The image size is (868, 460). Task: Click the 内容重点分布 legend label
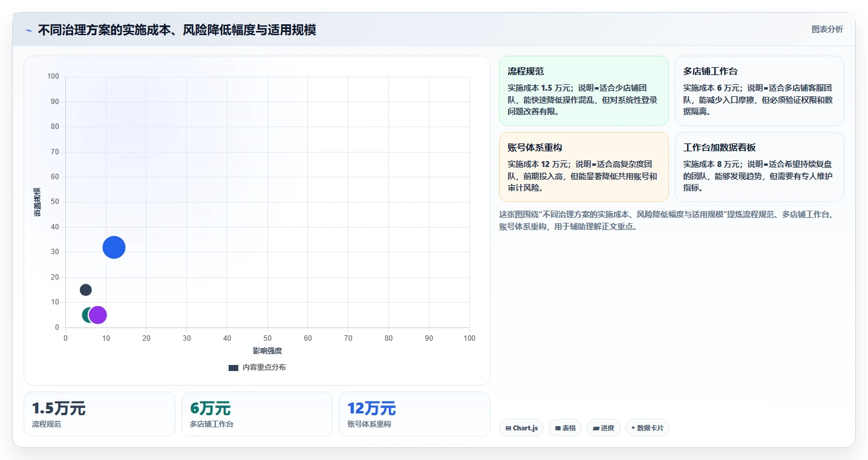[x=264, y=367]
